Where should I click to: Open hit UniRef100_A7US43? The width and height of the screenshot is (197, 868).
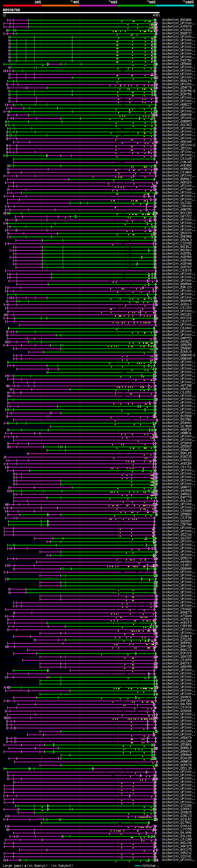(177, 30)
